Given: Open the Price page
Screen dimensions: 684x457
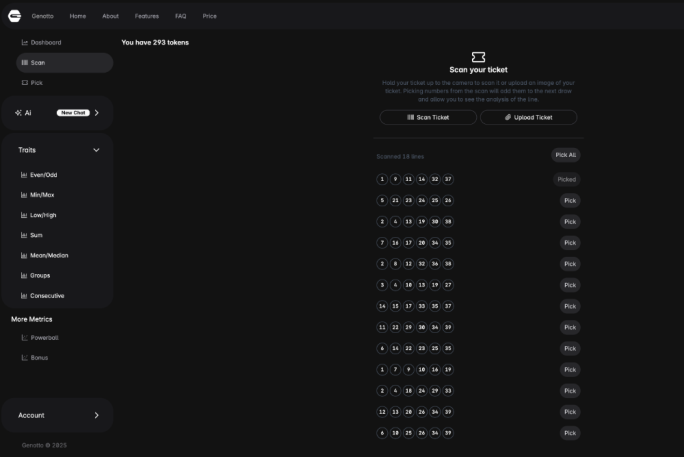Looking at the screenshot, I should pos(209,16).
